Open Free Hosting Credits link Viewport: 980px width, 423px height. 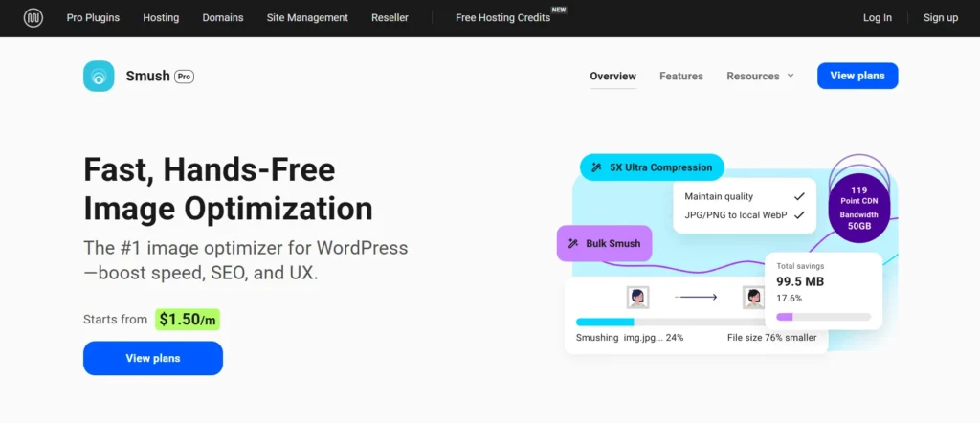(503, 18)
